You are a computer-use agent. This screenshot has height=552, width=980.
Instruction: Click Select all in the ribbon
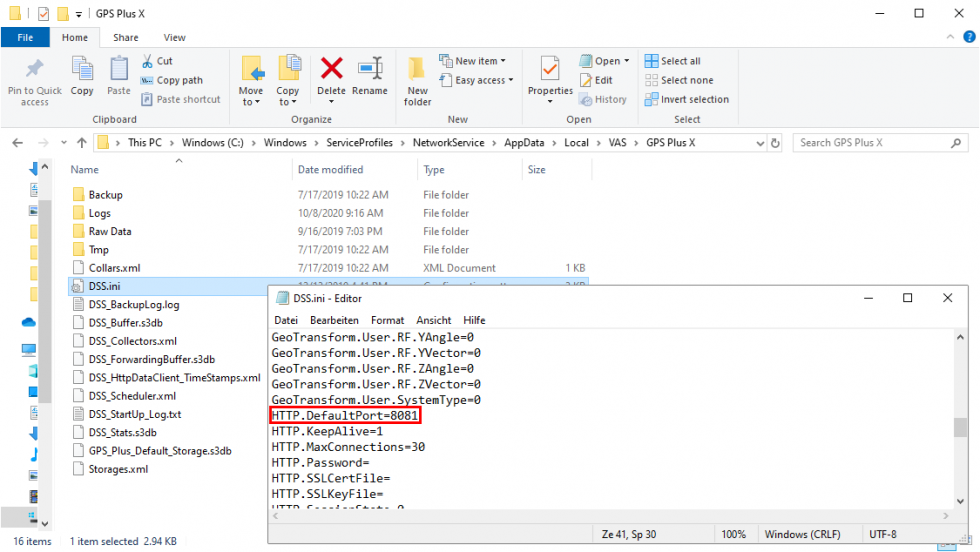click(x=680, y=61)
